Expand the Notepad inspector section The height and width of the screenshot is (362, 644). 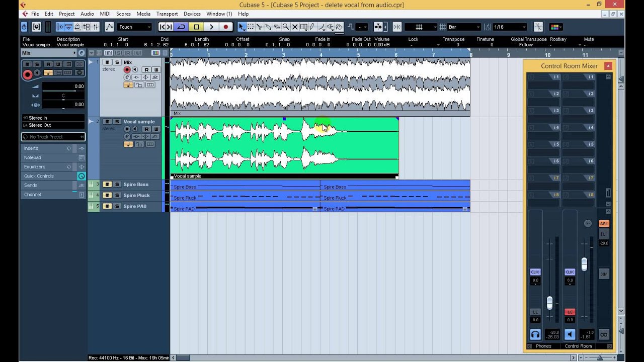click(53, 157)
